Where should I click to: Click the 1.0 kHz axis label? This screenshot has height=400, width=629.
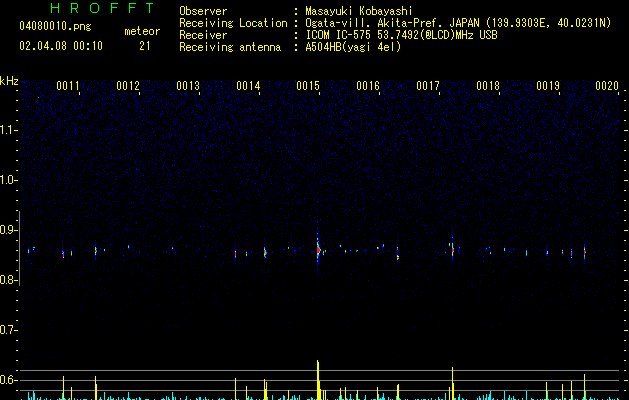(x=7, y=180)
